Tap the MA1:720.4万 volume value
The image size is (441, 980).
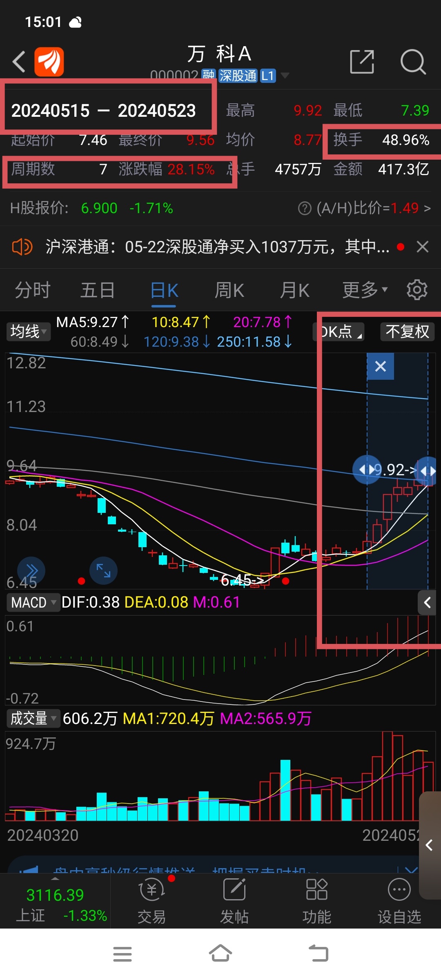click(x=169, y=719)
